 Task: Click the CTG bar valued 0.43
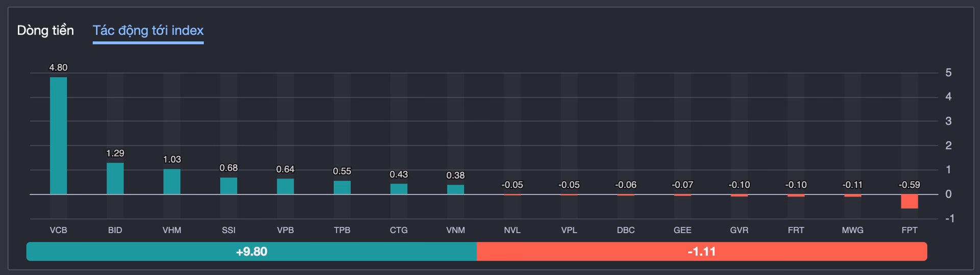399,189
